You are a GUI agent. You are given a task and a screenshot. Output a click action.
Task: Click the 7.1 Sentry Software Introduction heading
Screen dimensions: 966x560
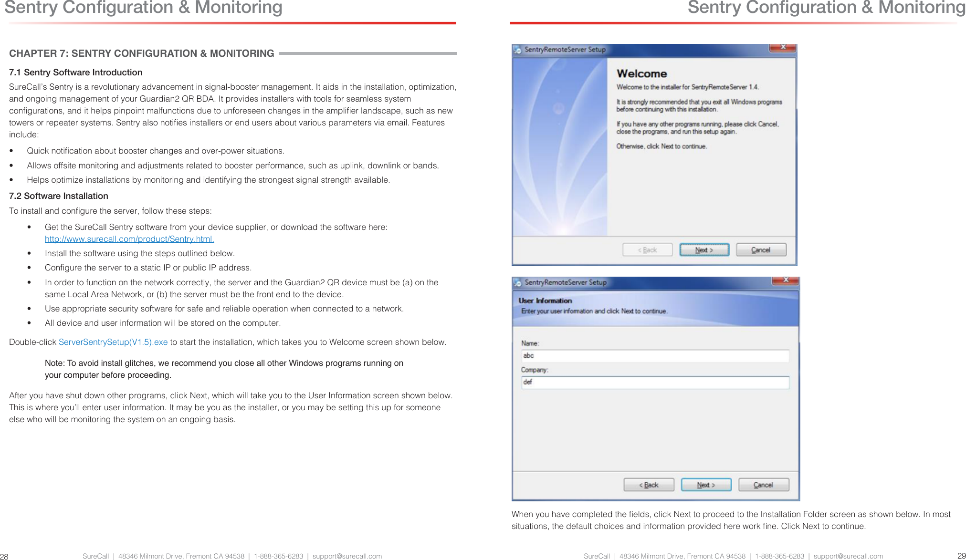click(75, 73)
